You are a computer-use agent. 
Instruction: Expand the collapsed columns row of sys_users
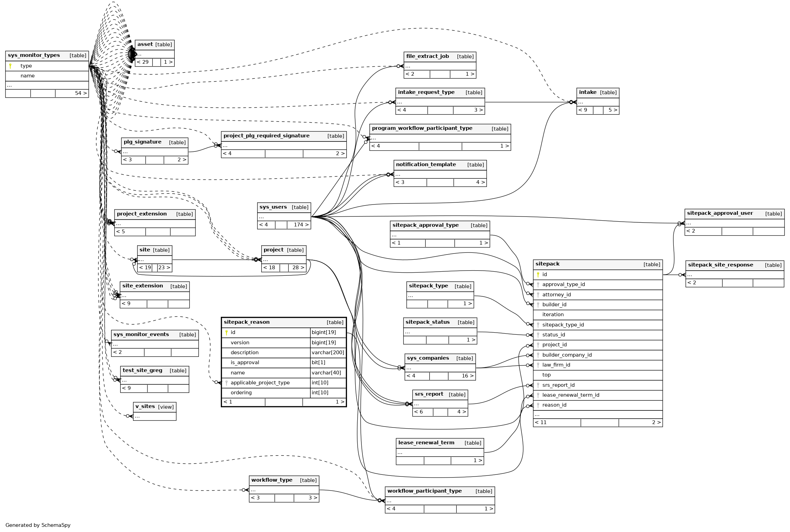[x=262, y=217]
